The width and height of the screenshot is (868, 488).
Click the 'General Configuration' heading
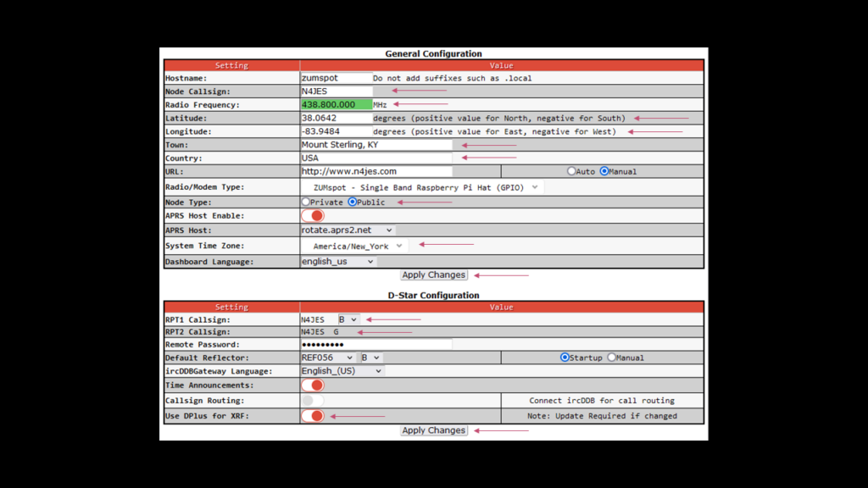click(433, 53)
